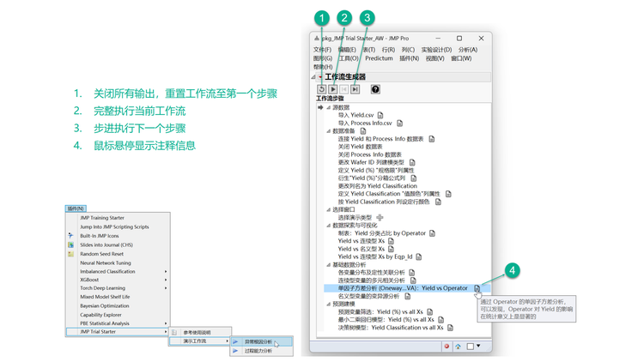Click the note icon beside 导入 Yield.csv
The image size is (644, 362).
pos(380,115)
